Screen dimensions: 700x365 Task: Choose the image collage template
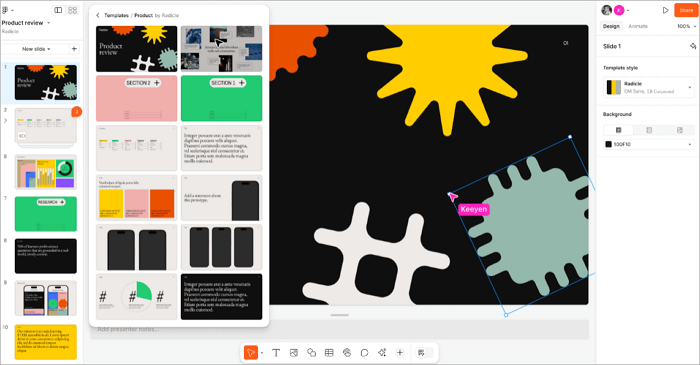pyautogui.click(x=221, y=49)
